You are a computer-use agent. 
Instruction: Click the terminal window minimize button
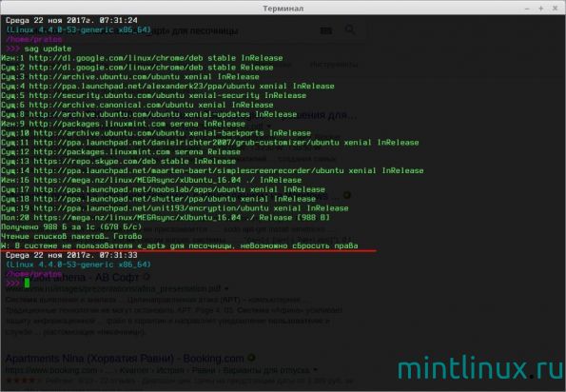527,9
